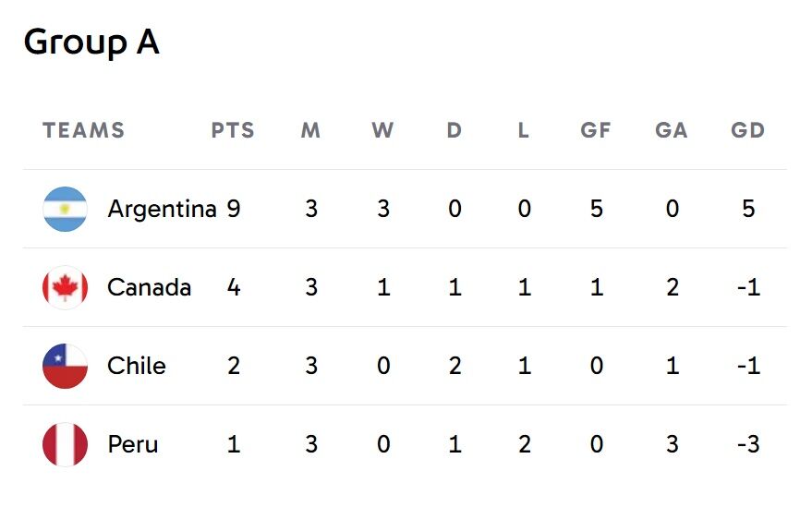Click the Group A heading
The height and width of the screenshot is (507, 812).
(x=91, y=42)
